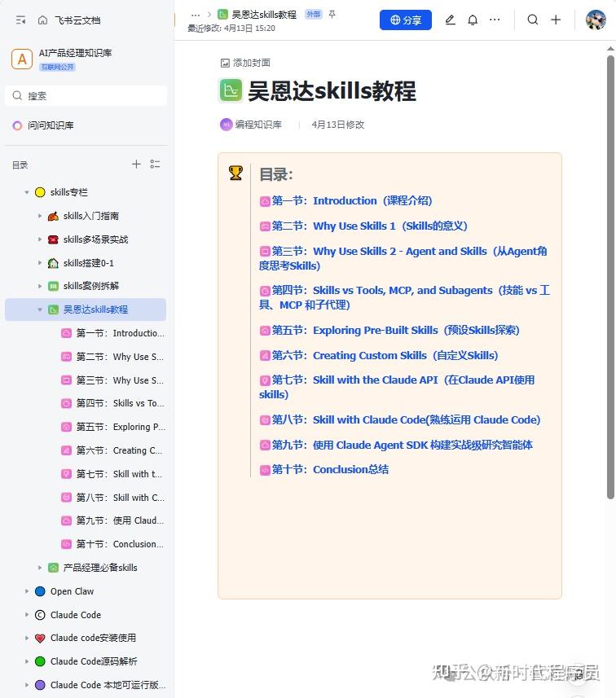Click the copyright-style Claude Code icon
Image resolution: width=616 pixels, height=698 pixels.
click(40, 615)
